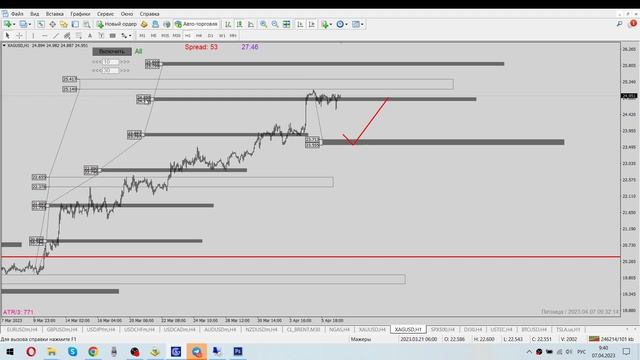
Task: Zoom in on the chart
Action: click(264, 24)
